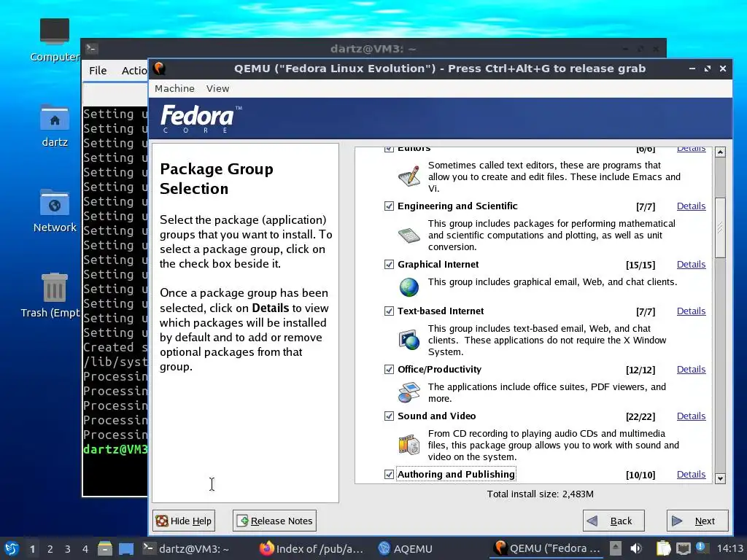This screenshot has width=747, height=560.
Task: Switch to virtual desktop 3
Action: (68, 549)
